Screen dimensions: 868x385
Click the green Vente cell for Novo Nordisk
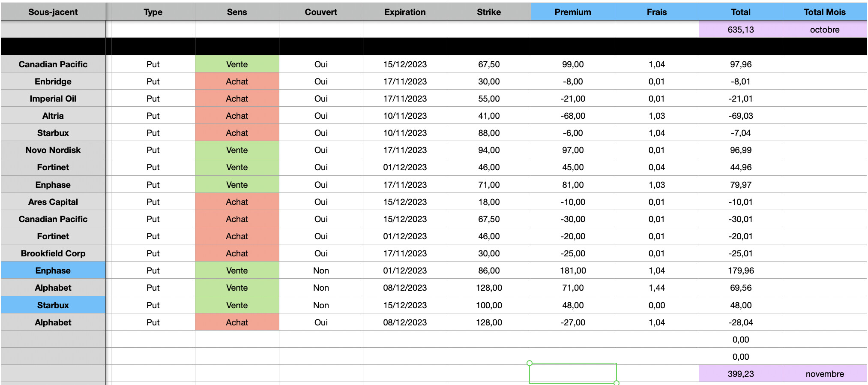[x=237, y=150]
